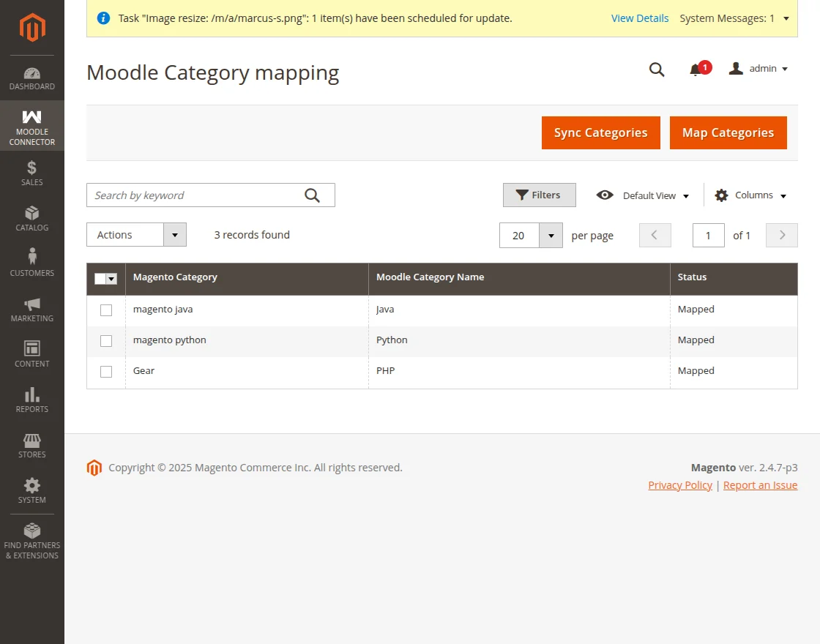Click the keyword search magnifier button
The image size is (820, 644).
point(312,195)
